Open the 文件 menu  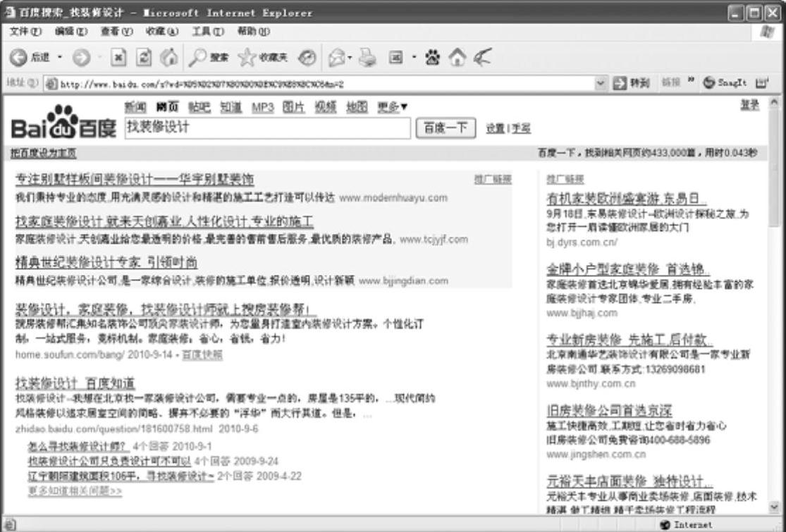click(x=25, y=31)
